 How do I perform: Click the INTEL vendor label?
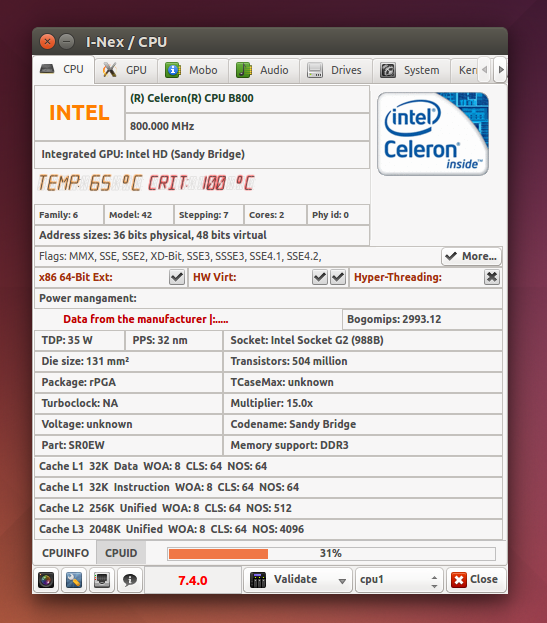(x=79, y=113)
